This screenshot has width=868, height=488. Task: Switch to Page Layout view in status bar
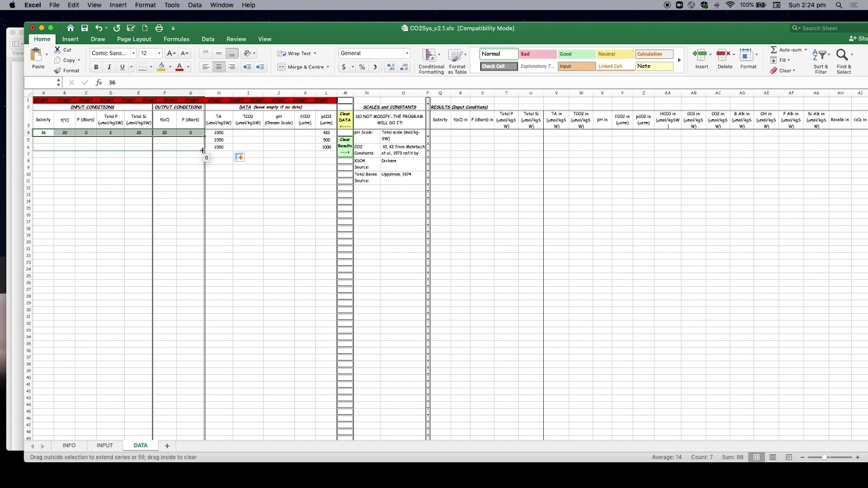point(772,457)
